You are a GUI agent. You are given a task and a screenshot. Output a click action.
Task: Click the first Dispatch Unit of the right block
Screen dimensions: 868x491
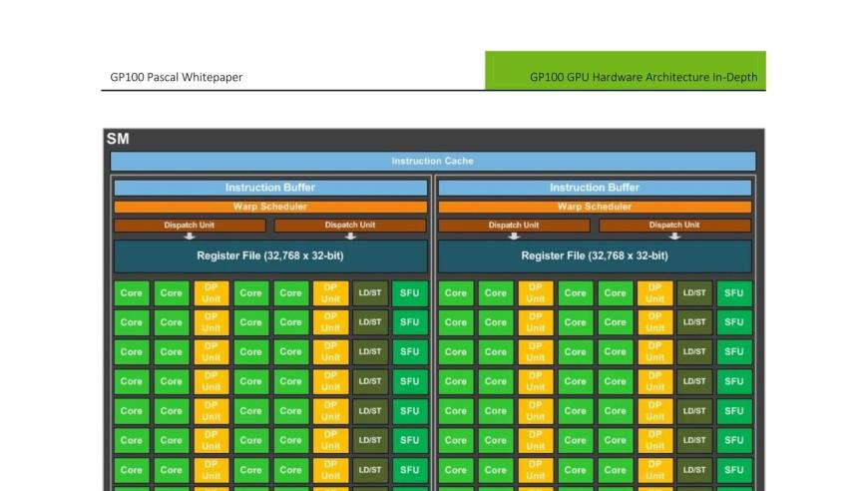pos(514,226)
